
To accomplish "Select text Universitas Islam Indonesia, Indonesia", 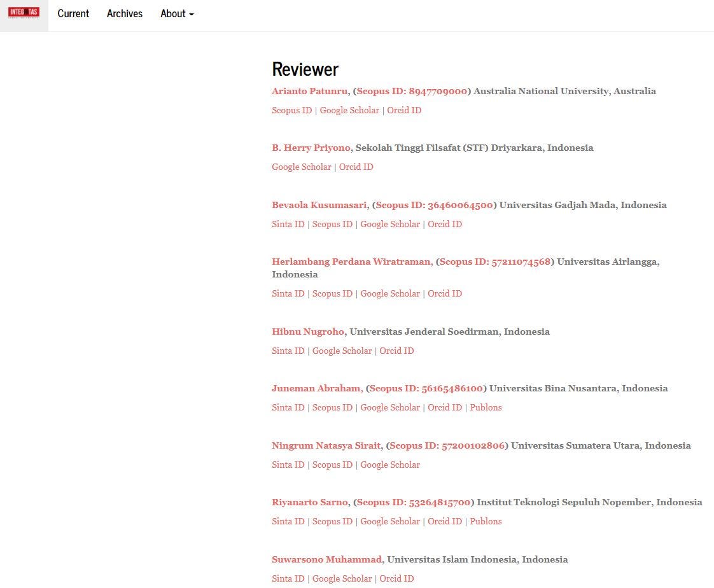I will (x=477, y=559).
